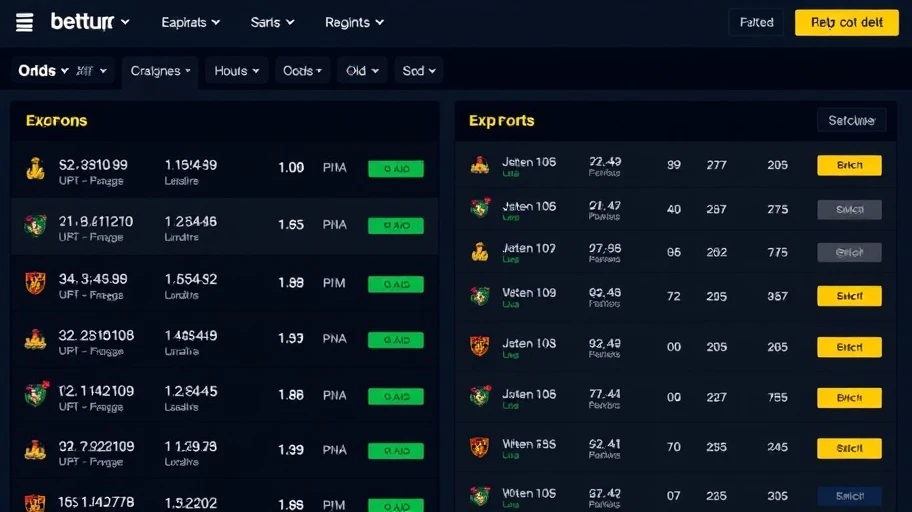The height and width of the screenshot is (512, 912).
Task: Click the red shield icon beside Witen 755
Action: (480, 446)
